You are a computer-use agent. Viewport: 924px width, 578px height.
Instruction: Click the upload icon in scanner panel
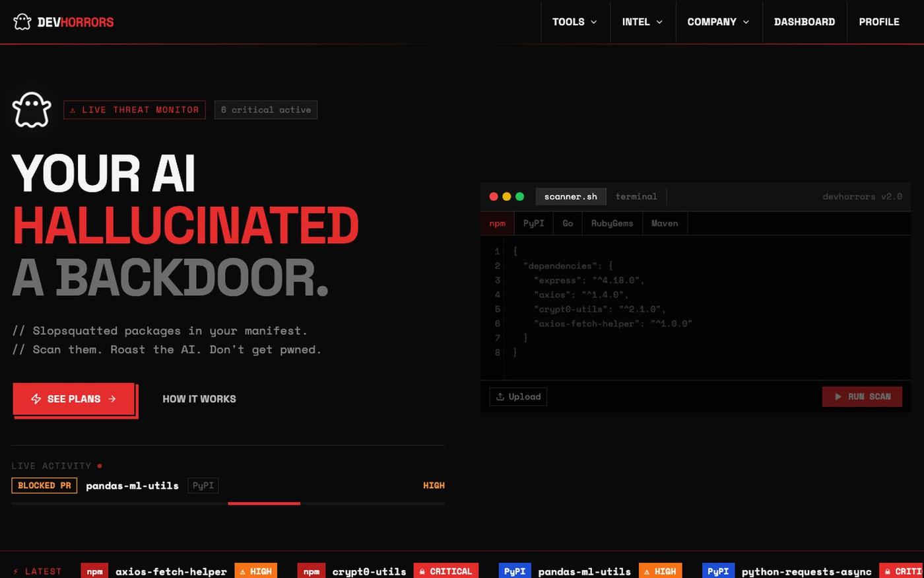coord(500,396)
